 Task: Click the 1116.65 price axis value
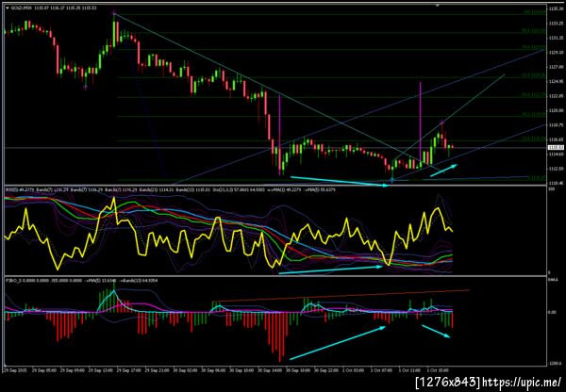[x=555, y=139]
